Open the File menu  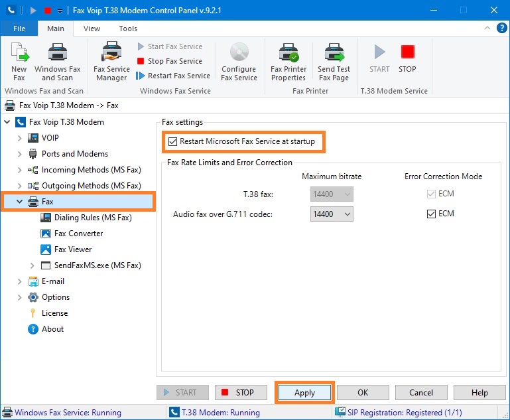point(19,29)
